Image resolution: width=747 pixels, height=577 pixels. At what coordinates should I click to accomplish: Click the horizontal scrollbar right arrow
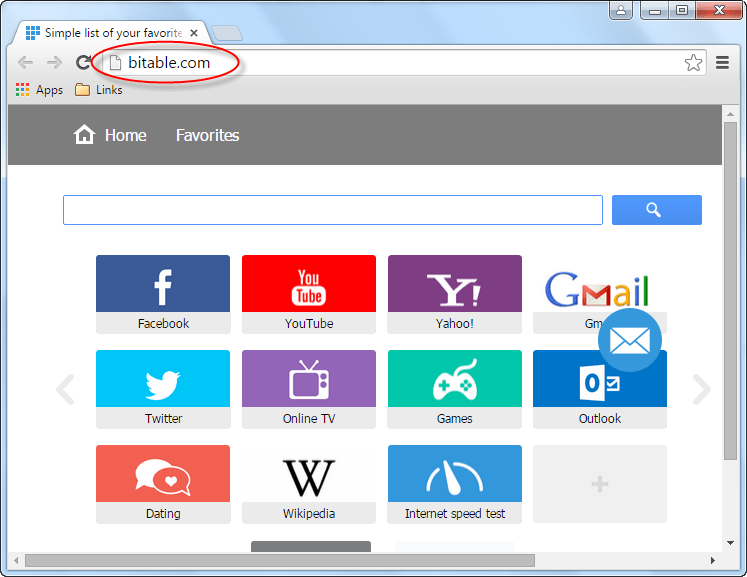tap(713, 560)
